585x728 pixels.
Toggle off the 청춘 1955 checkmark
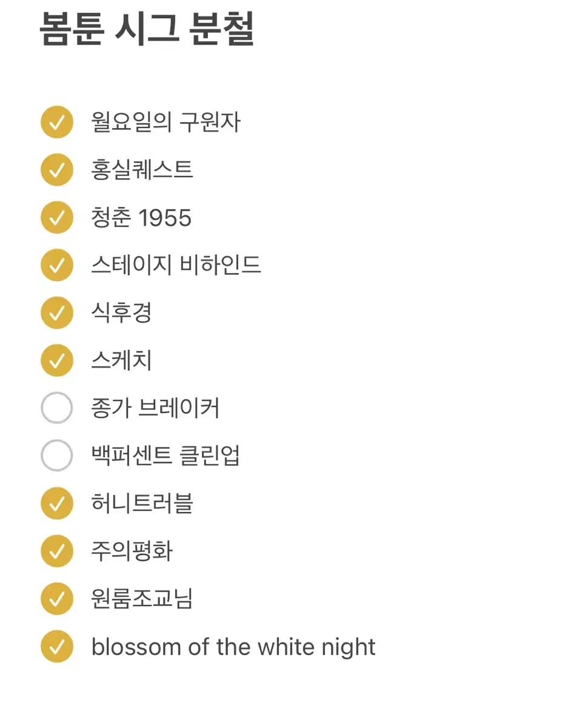click(57, 218)
